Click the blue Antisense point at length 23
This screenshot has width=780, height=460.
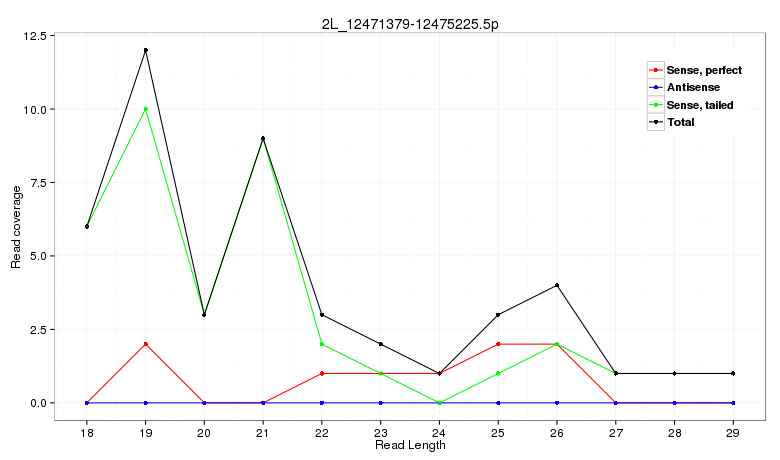[381, 403]
